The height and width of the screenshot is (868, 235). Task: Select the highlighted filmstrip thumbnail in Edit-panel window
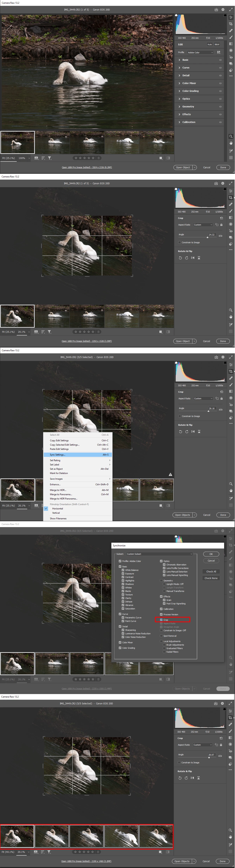point(17,143)
